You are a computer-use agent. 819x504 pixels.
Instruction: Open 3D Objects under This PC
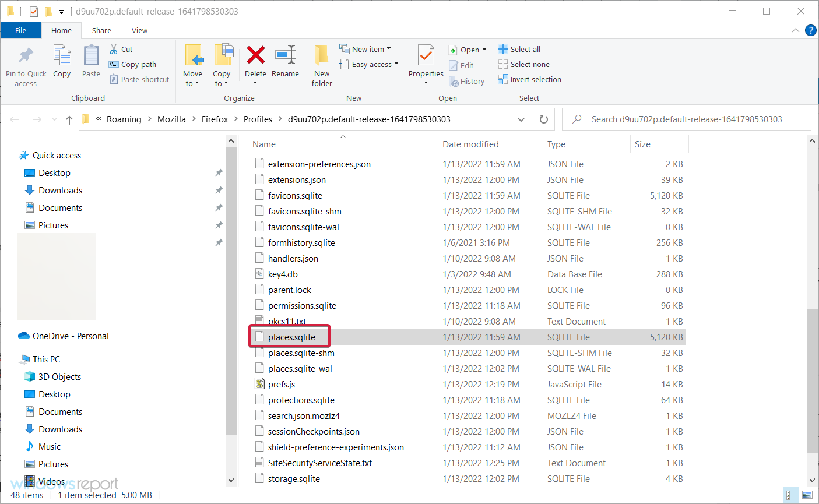click(x=59, y=377)
